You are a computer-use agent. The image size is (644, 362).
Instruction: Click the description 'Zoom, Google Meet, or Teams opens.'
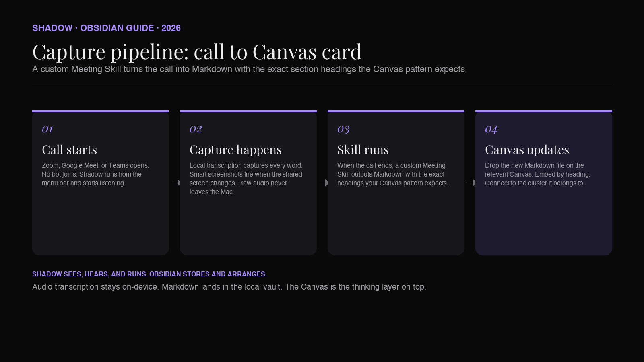point(95,165)
